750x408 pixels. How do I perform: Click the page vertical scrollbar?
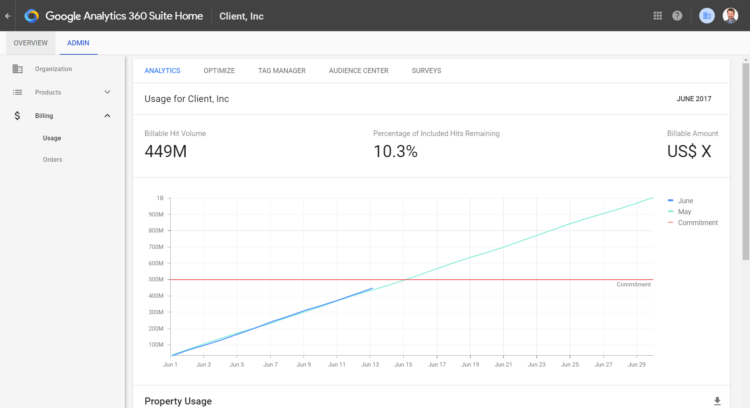746,163
